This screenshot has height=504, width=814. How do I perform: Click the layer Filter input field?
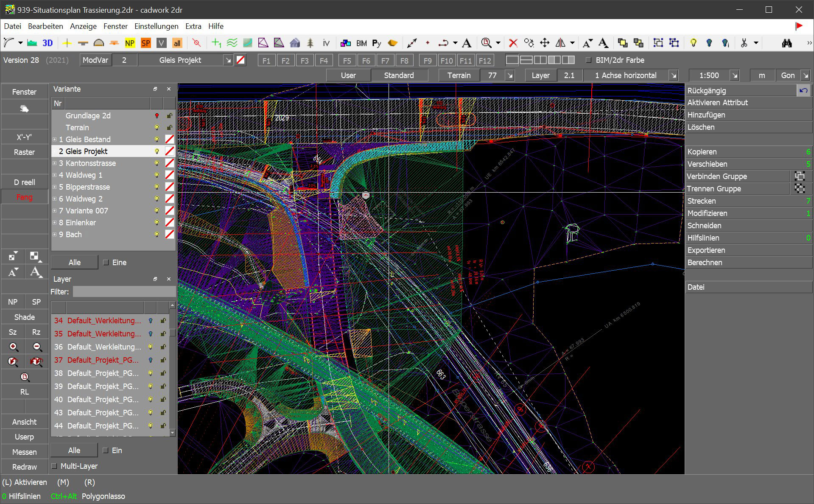[x=124, y=292]
